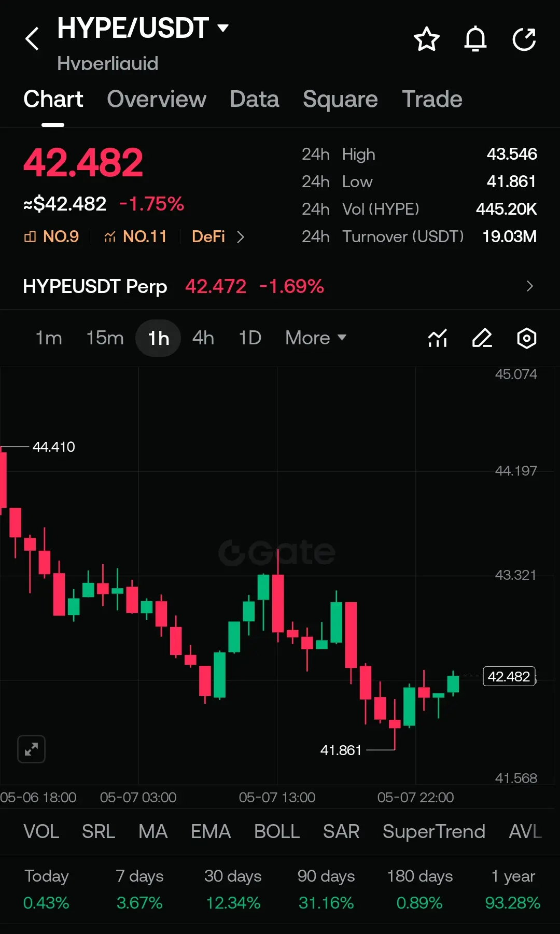The width and height of the screenshot is (560, 934).
Task: Tap the 24h High value 43.546
Action: (x=512, y=154)
